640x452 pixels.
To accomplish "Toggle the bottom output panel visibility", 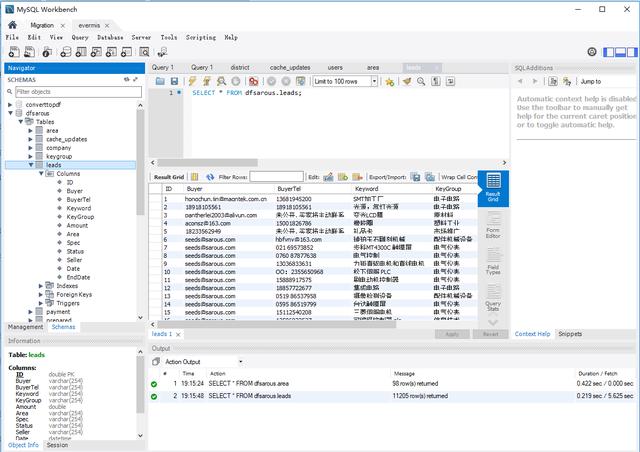I will pos(620,52).
